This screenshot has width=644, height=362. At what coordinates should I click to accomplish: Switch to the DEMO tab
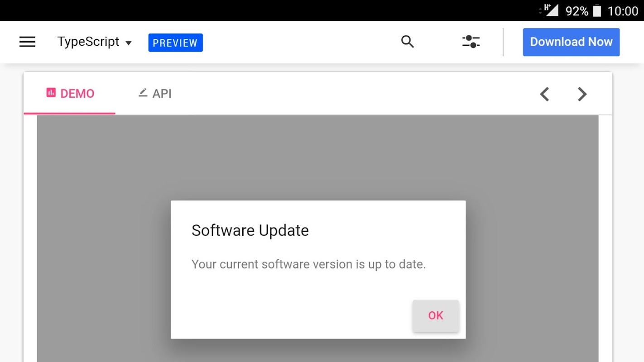[x=70, y=93]
